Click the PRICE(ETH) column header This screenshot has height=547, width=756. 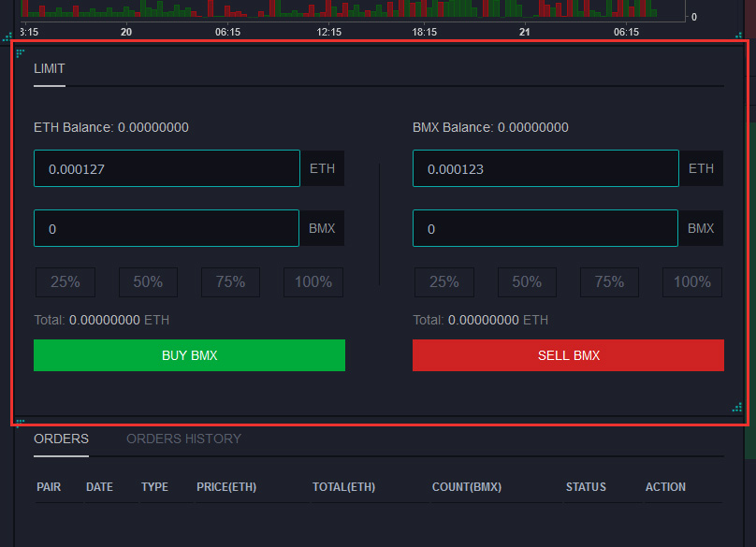coord(226,487)
